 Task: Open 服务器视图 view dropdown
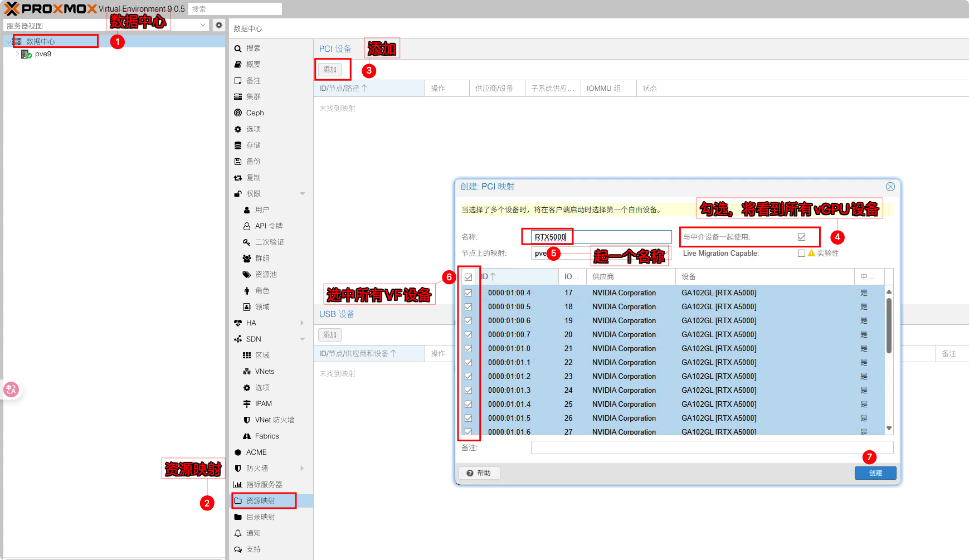[x=203, y=25]
